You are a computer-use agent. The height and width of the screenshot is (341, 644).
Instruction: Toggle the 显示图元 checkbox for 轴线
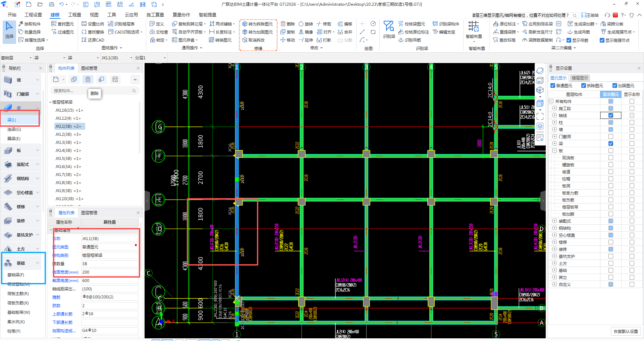click(611, 115)
